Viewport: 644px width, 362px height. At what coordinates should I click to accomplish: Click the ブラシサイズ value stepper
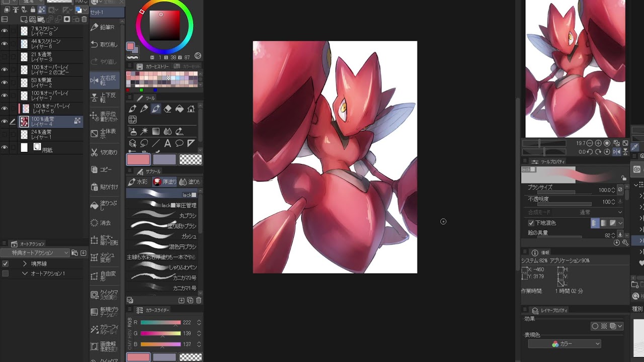[613, 190]
